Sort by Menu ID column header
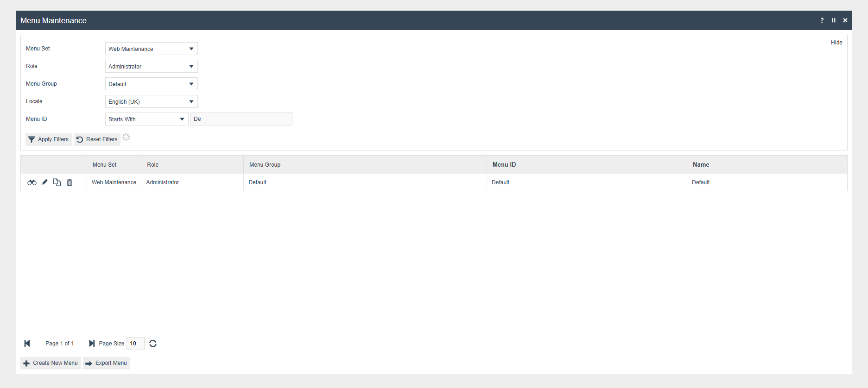 pyautogui.click(x=587, y=165)
